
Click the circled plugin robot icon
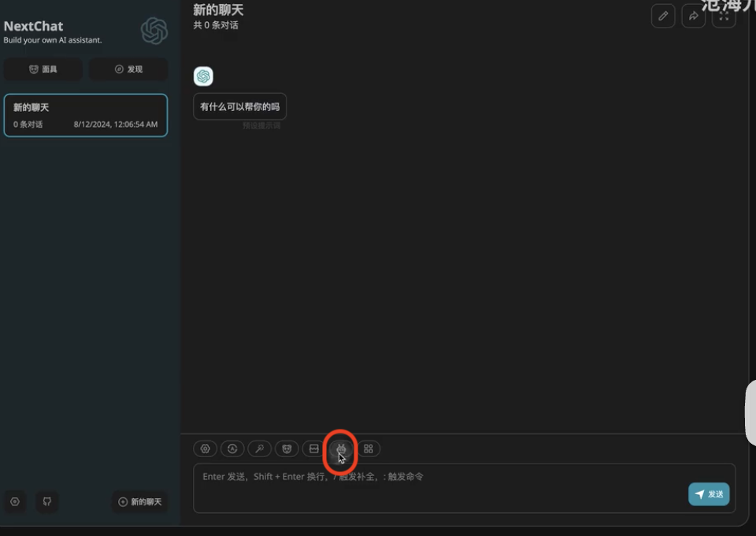(340, 449)
